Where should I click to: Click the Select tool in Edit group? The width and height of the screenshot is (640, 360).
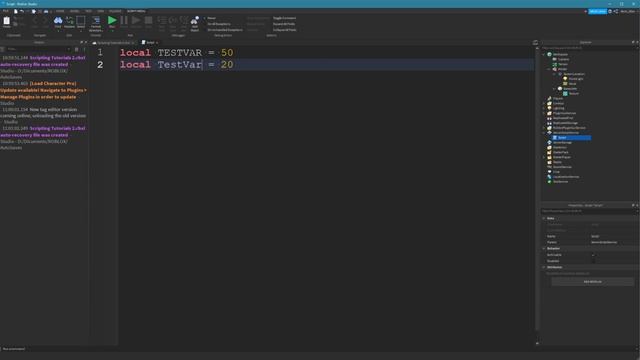[x=81, y=20]
